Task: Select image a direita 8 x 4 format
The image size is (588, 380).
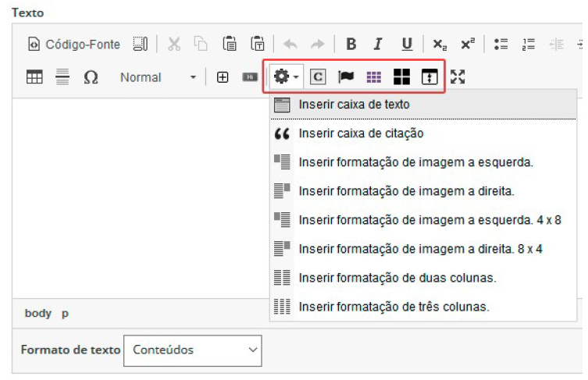Action: 423,249
